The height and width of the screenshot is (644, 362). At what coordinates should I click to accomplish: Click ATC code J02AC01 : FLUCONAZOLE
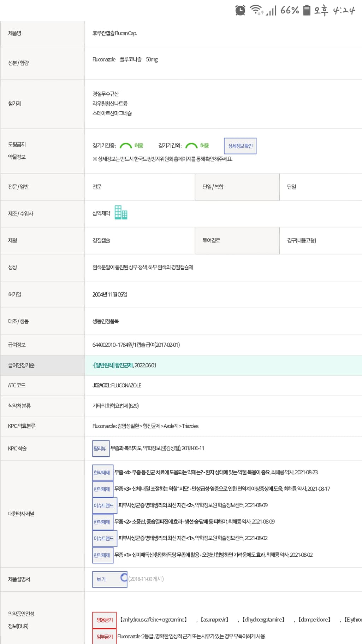click(117, 385)
